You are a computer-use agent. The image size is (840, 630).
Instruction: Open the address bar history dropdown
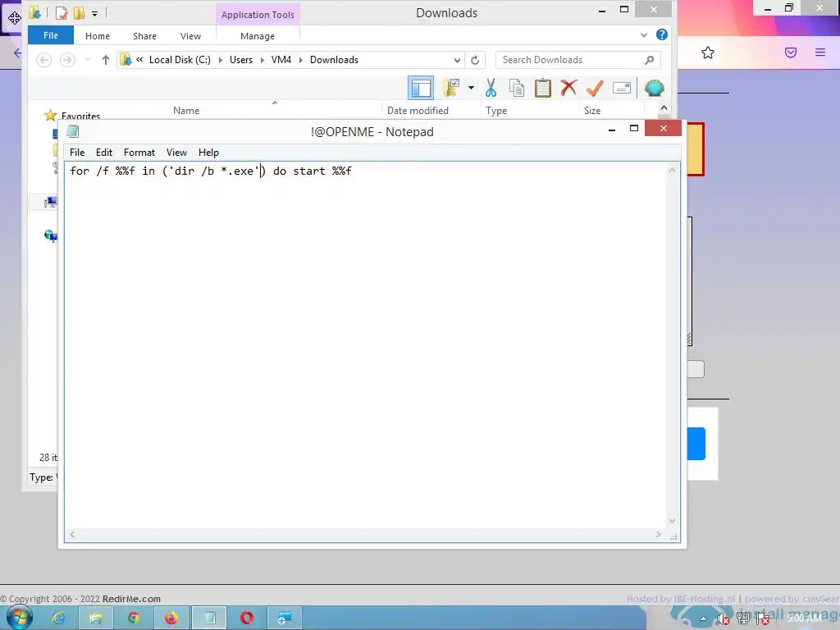click(457, 60)
